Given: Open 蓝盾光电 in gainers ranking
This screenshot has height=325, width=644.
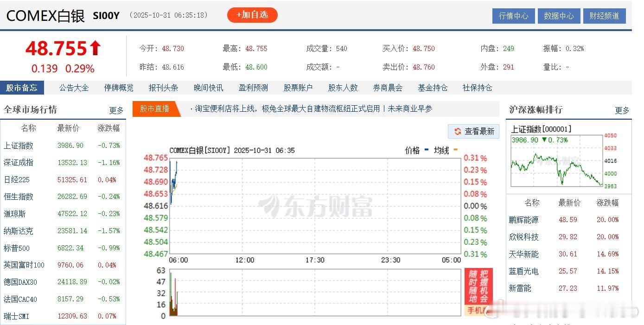Looking at the screenshot, I should point(523,271).
